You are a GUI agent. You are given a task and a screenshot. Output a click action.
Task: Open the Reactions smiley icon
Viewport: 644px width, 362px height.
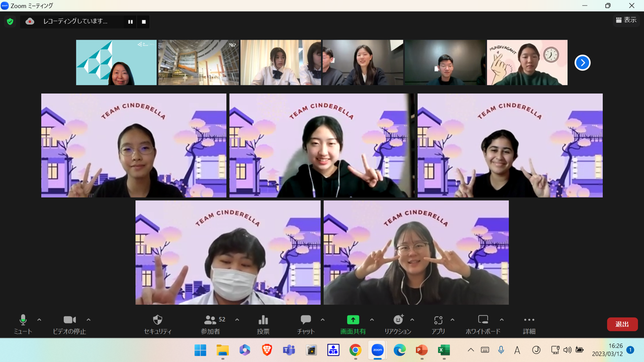(x=398, y=320)
